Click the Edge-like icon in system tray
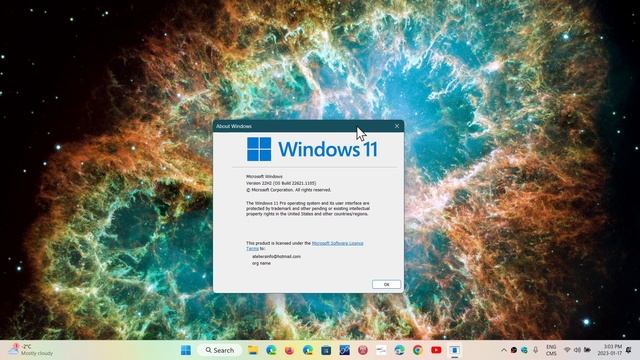 (524, 350)
